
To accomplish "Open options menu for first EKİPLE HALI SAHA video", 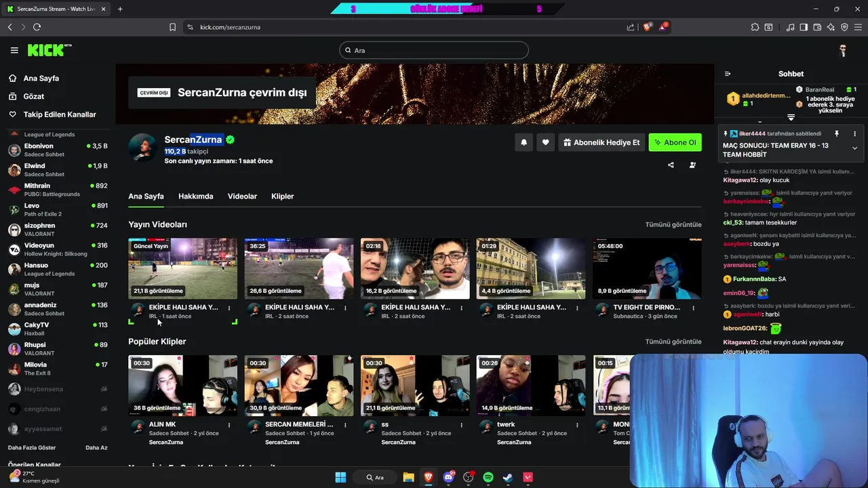I will [229, 308].
